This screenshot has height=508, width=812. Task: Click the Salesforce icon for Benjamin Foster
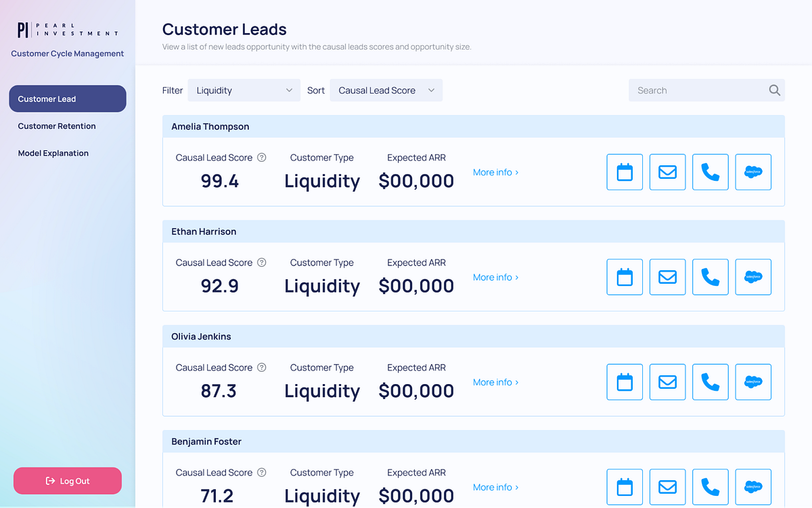point(752,486)
